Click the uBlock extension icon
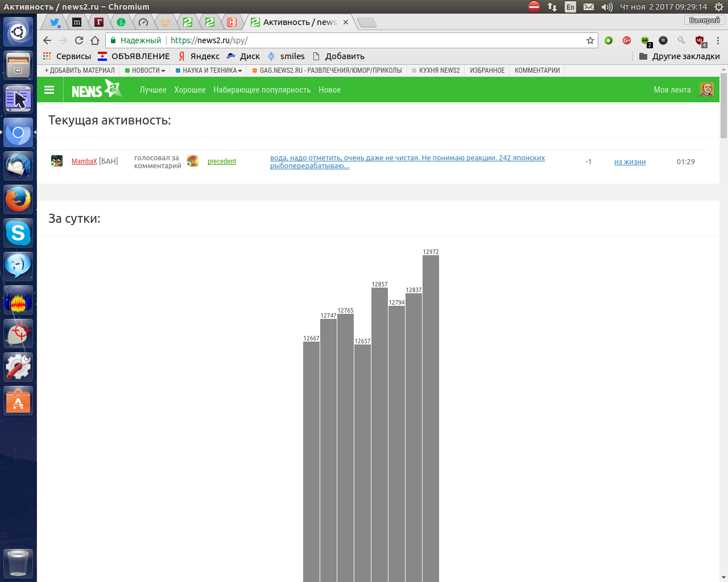This screenshot has height=582, width=728. [x=700, y=40]
